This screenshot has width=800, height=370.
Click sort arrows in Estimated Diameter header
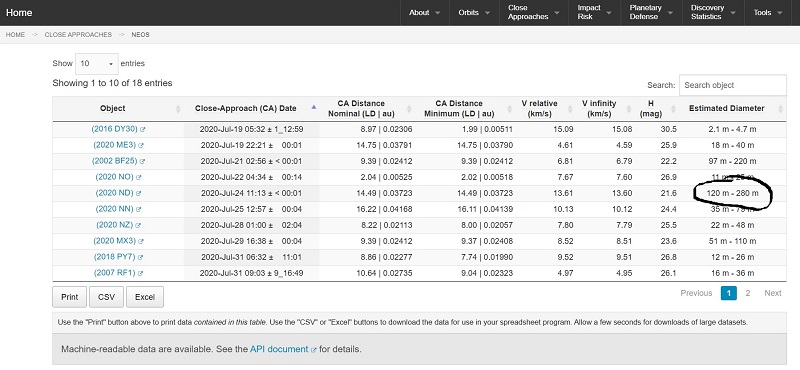click(781, 109)
